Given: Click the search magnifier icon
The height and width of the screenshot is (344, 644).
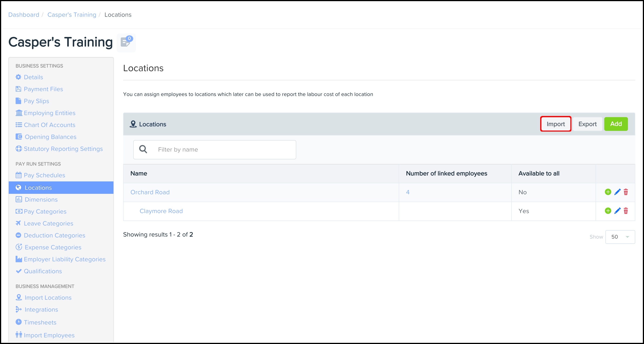Looking at the screenshot, I should click(143, 149).
